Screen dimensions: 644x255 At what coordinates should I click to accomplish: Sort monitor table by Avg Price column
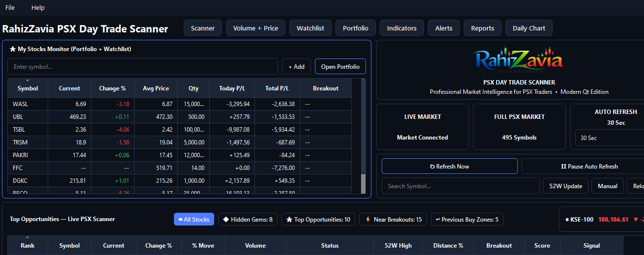click(156, 88)
